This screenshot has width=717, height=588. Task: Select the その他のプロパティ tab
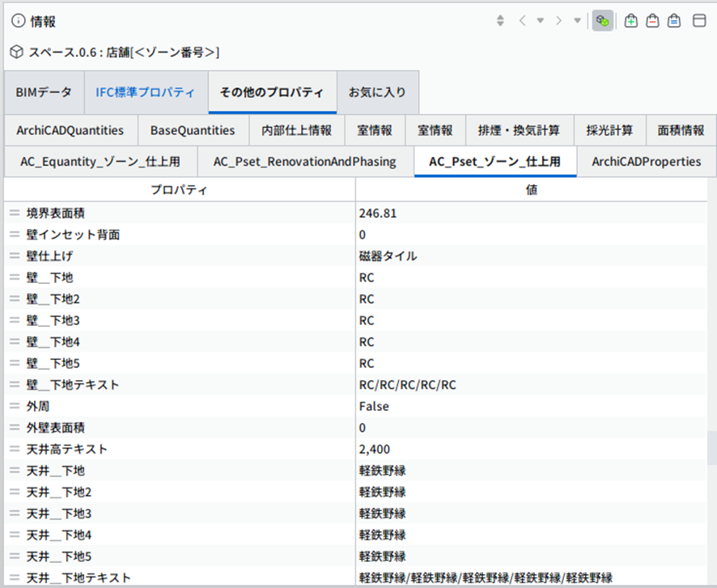coord(273,92)
